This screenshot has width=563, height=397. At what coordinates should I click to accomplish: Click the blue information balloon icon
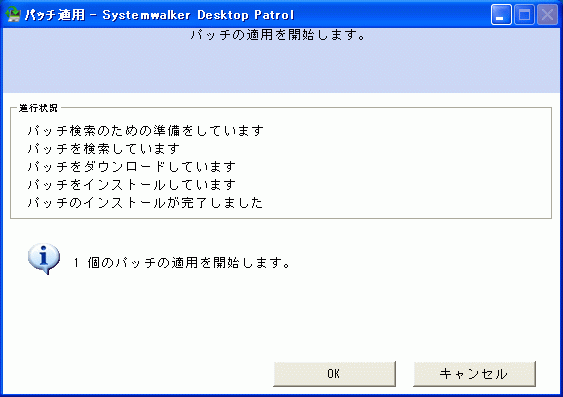(44, 259)
